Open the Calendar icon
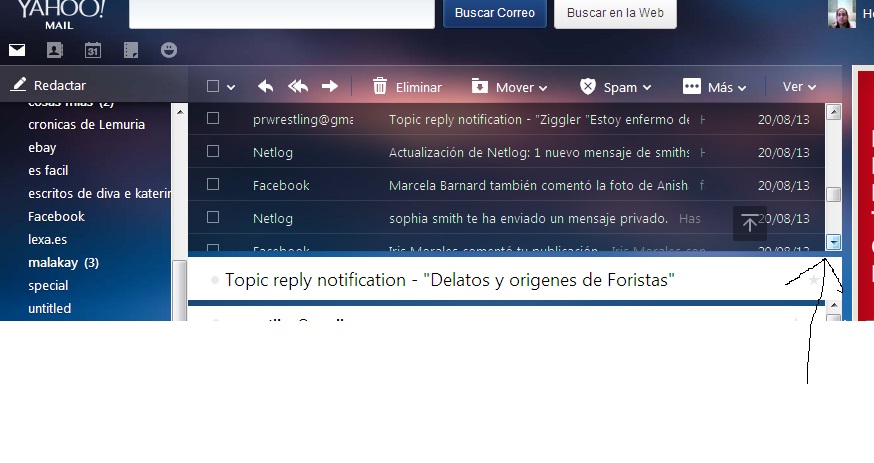 tap(93, 50)
